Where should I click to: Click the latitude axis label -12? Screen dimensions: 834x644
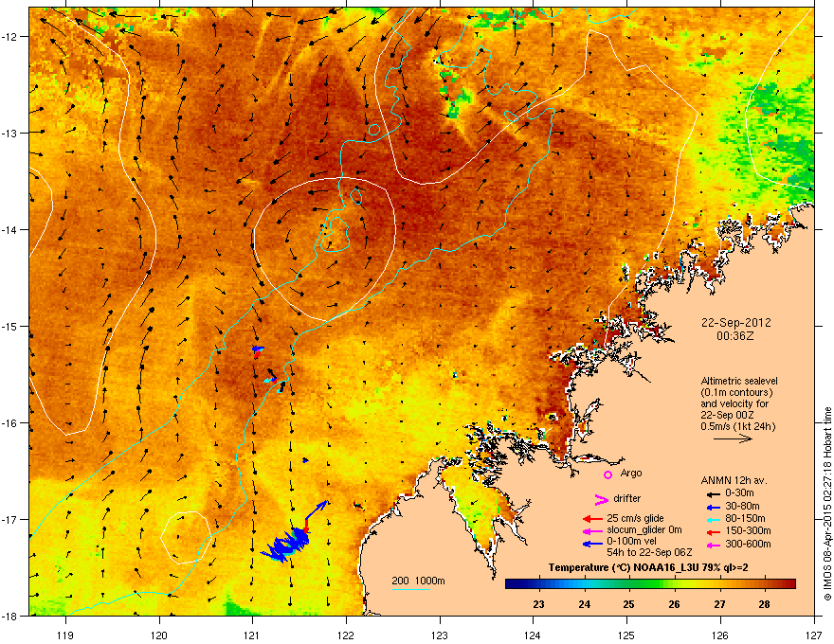pos(10,37)
